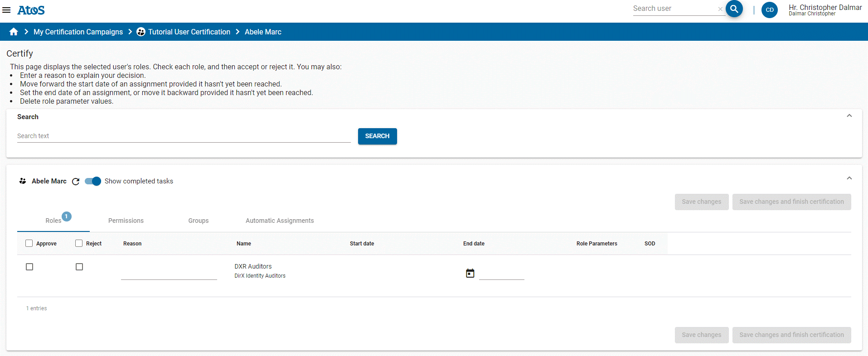Image resolution: width=868 pixels, height=356 pixels.
Task: Open the Automatic Assignments tab
Action: point(279,221)
